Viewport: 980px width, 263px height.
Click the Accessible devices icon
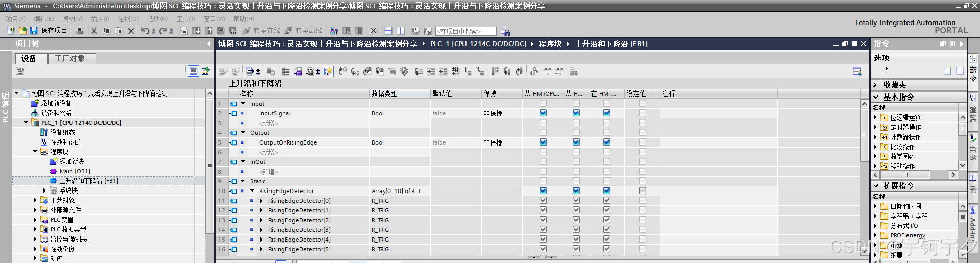334,31
